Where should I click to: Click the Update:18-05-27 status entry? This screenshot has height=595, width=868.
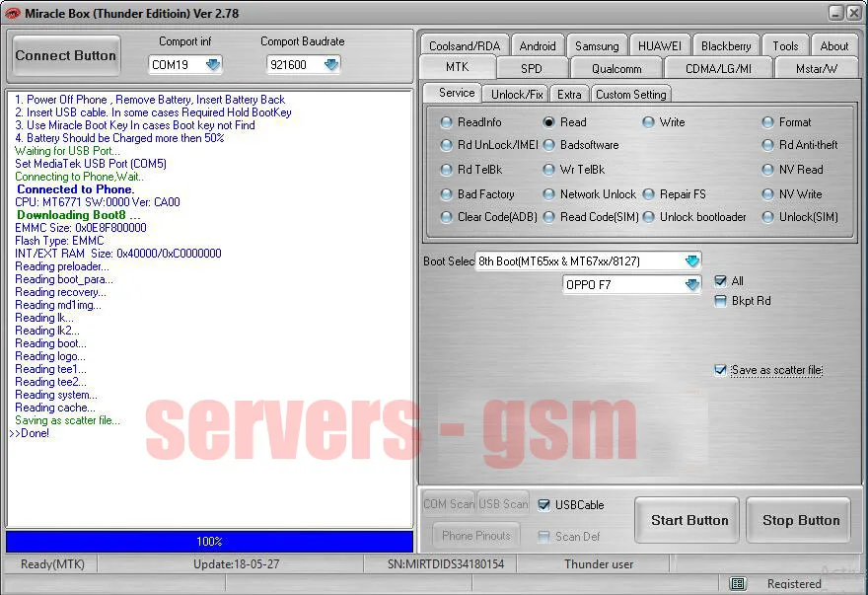237,564
